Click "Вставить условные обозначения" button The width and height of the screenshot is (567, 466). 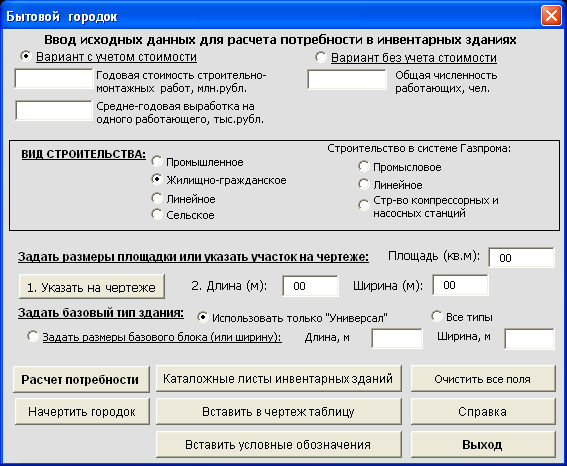pyautogui.click(x=279, y=444)
